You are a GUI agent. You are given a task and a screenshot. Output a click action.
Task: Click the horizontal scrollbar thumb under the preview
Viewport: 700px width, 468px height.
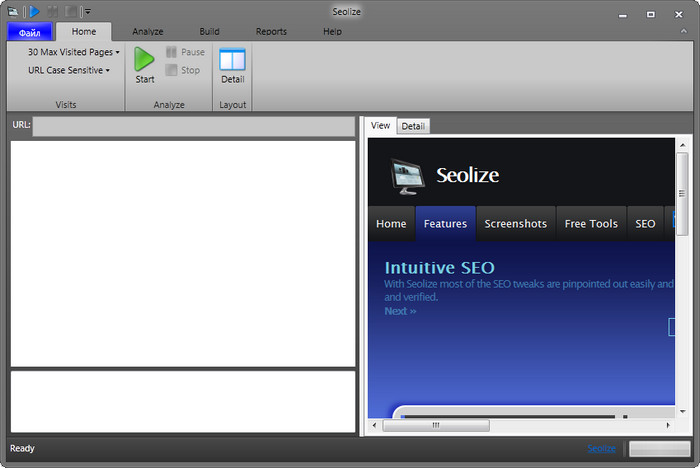pyautogui.click(x=436, y=425)
